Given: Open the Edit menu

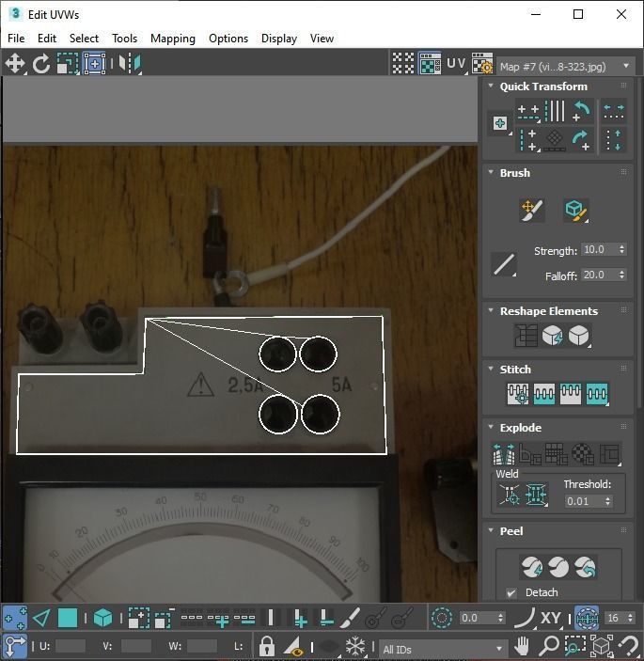Looking at the screenshot, I should 47,39.
